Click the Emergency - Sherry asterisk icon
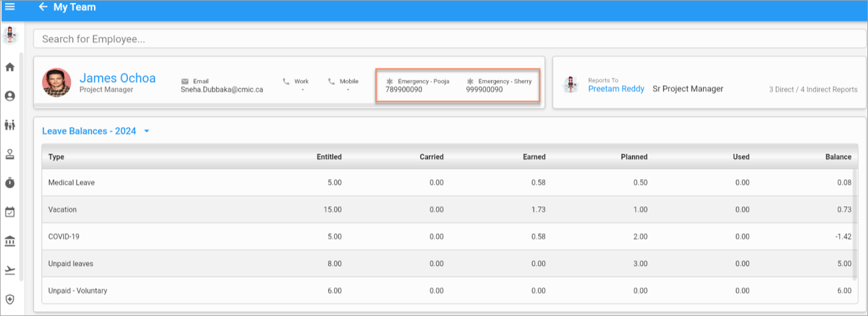Screen dimensions: 868x316 [470, 81]
